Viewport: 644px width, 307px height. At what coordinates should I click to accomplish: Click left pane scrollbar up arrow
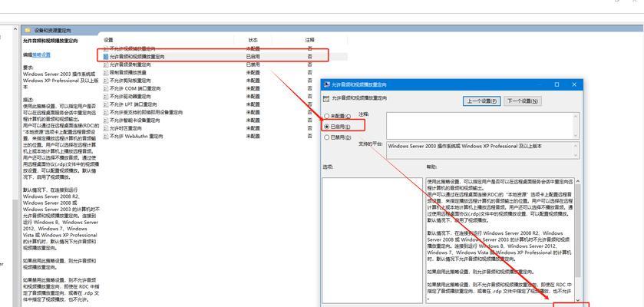15,30
